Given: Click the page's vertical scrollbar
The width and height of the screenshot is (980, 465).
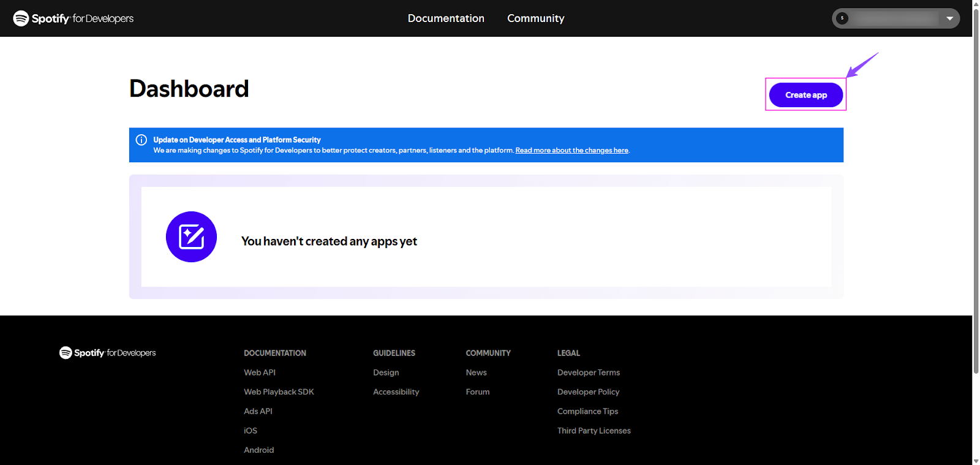Looking at the screenshot, I should (976, 191).
